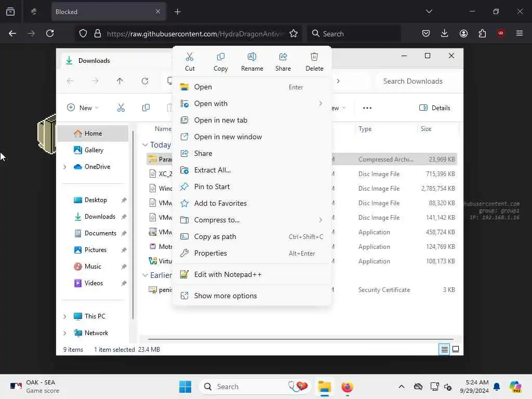
Task: Open a new Firefox tab
Action: (x=178, y=12)
